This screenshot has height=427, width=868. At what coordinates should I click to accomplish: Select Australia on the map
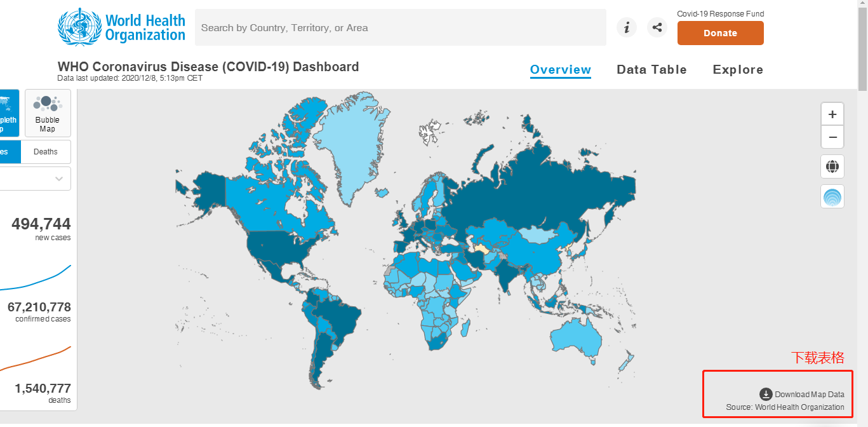coord(577,337)
